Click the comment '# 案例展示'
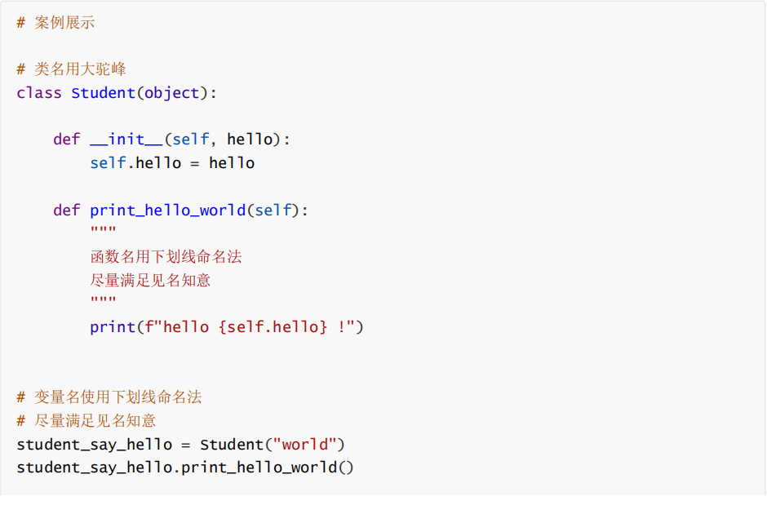The width and height of the screenshot is (767, 532). coord(55,23)
